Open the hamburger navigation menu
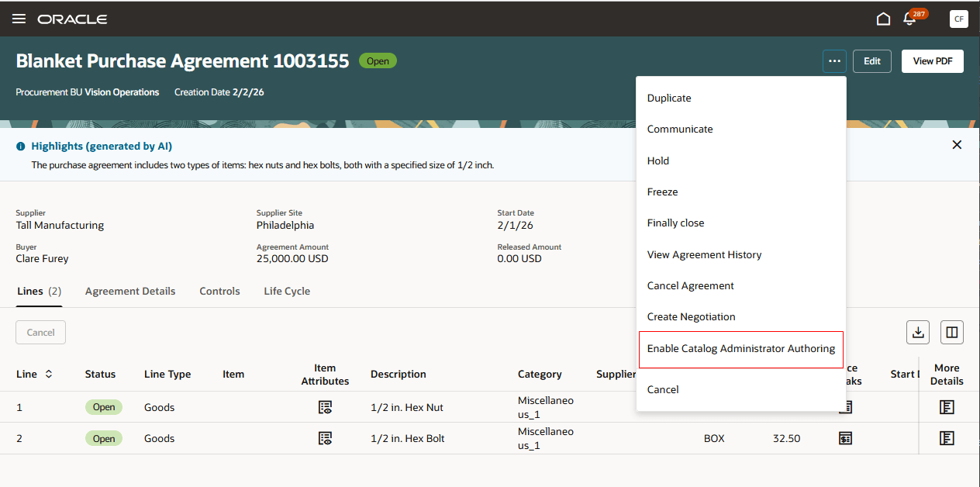Image resolution: width=980 pixels, height=487 pixels. [x=19, y=19]
